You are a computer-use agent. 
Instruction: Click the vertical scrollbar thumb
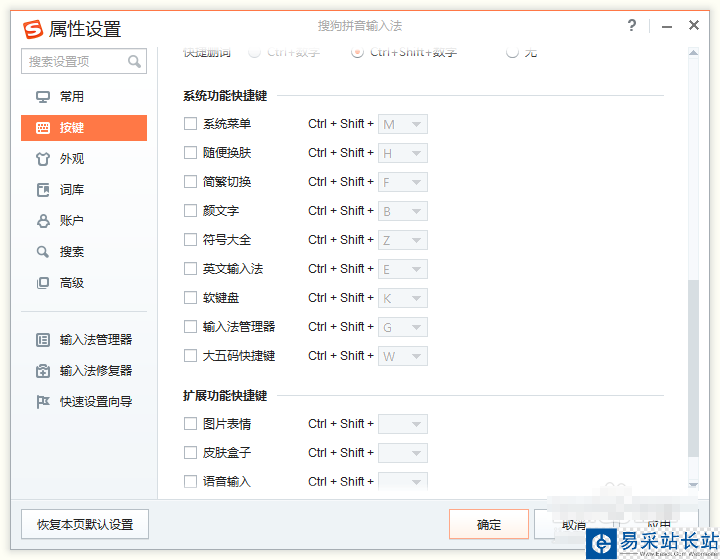pos(693,368)
